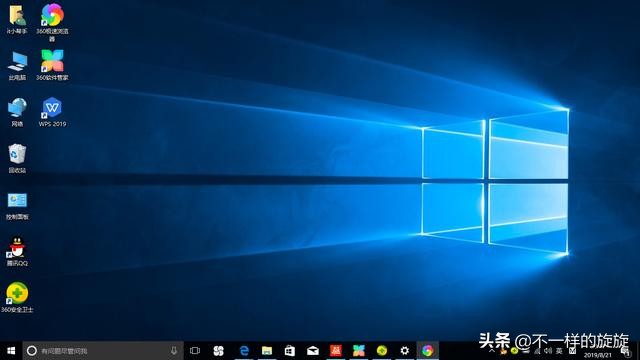Viewport: 640px width, 360px height.
Task: Click the Cortana circle icon in the taskbar
Action: (x=31, y=351)
